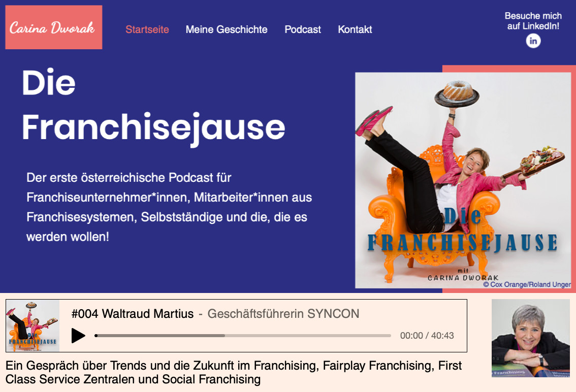The width and height of the screenshot is (576, 392).
Task: Click the Carina Dworak logo
Action: coord(54,27)
